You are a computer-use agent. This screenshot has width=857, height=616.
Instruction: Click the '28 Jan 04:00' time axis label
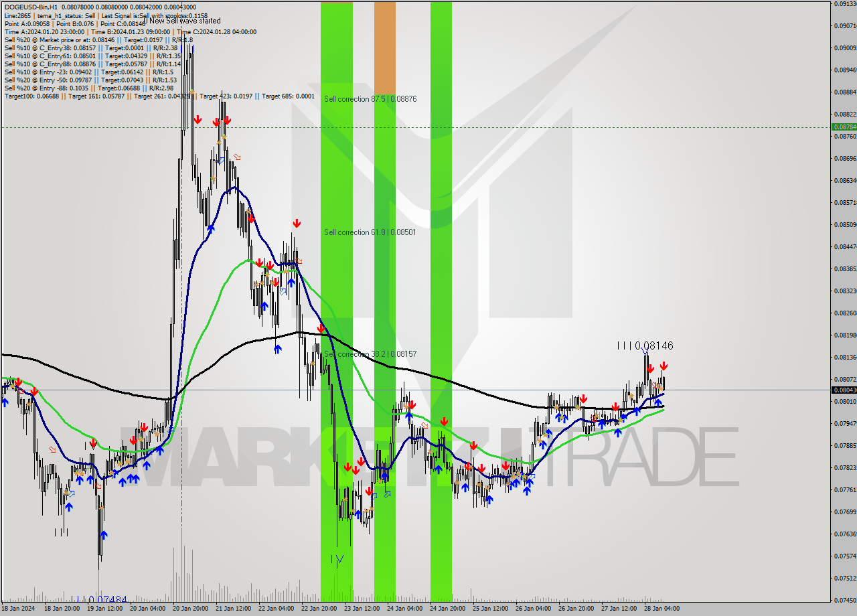pos(661,609)
